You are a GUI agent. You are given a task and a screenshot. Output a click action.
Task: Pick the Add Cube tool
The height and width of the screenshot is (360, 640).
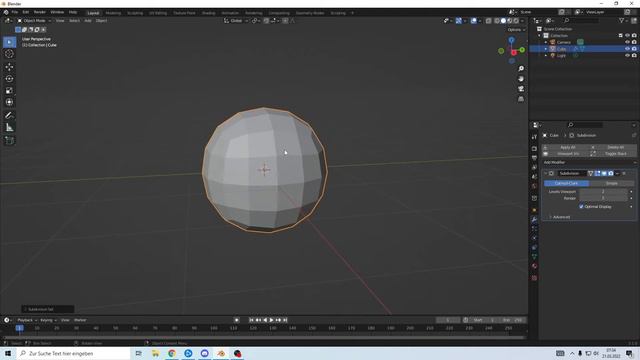9,140
